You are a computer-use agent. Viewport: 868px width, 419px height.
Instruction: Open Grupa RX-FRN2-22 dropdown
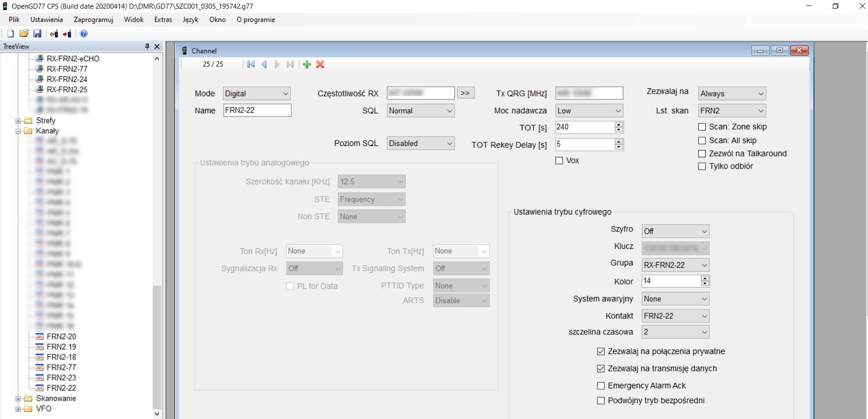pyautogui.click(x=676, y=265)
